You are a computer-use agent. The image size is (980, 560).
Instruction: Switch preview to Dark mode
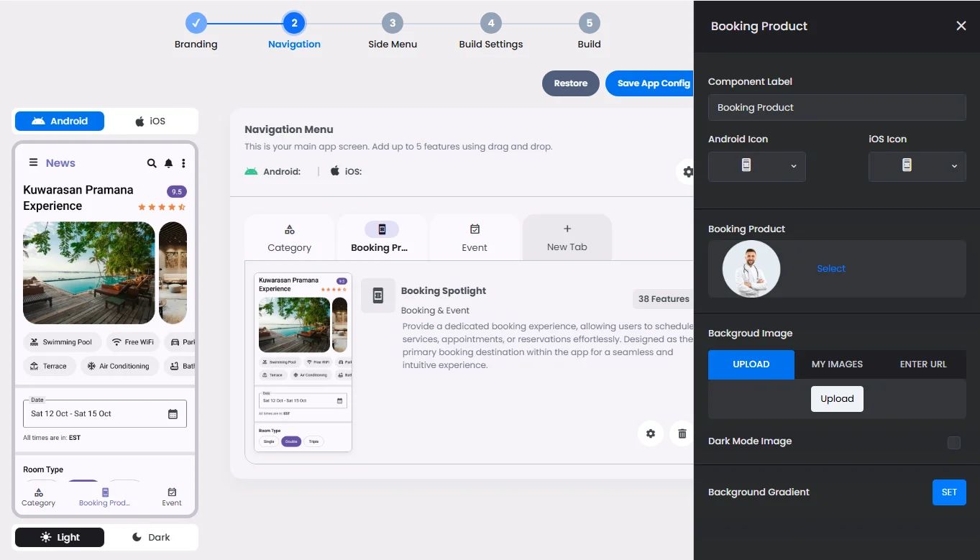tap(151, 537)
